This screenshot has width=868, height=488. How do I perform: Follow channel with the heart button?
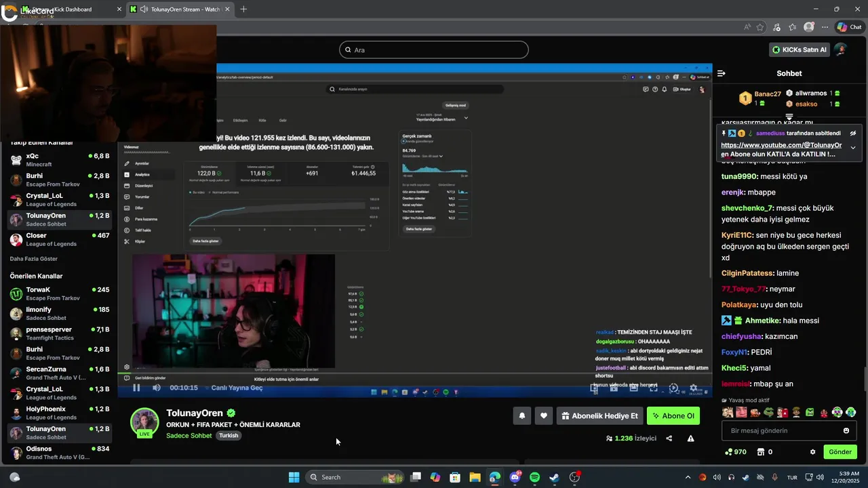pyautogui.click(x=543, y=416)
